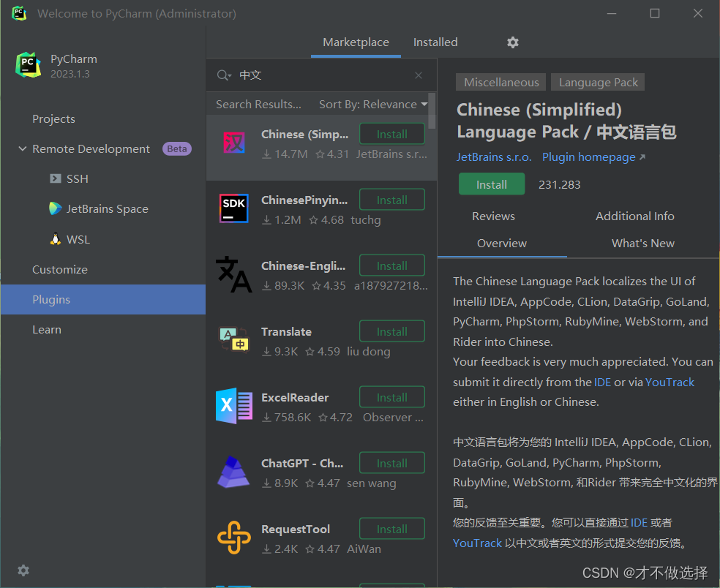Select the Translate plugin icon

[233, 339]
